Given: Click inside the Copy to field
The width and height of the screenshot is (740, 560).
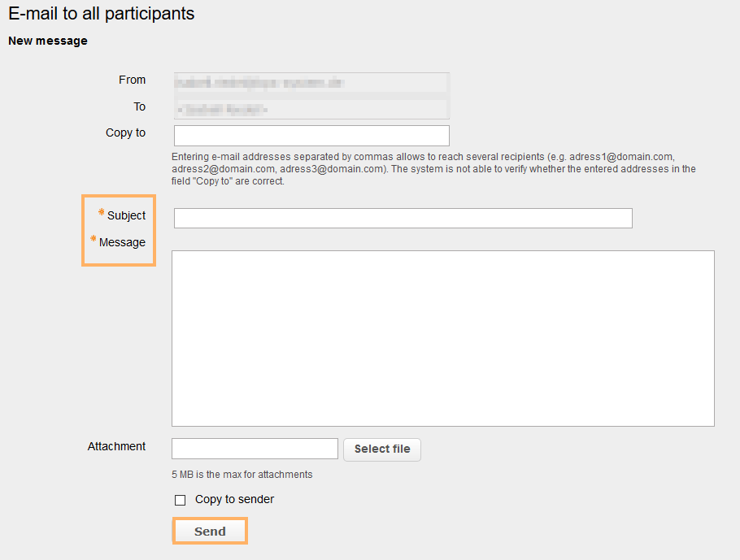Looking at the screenshot, I should pyautogui.click(x=311, y=135).
